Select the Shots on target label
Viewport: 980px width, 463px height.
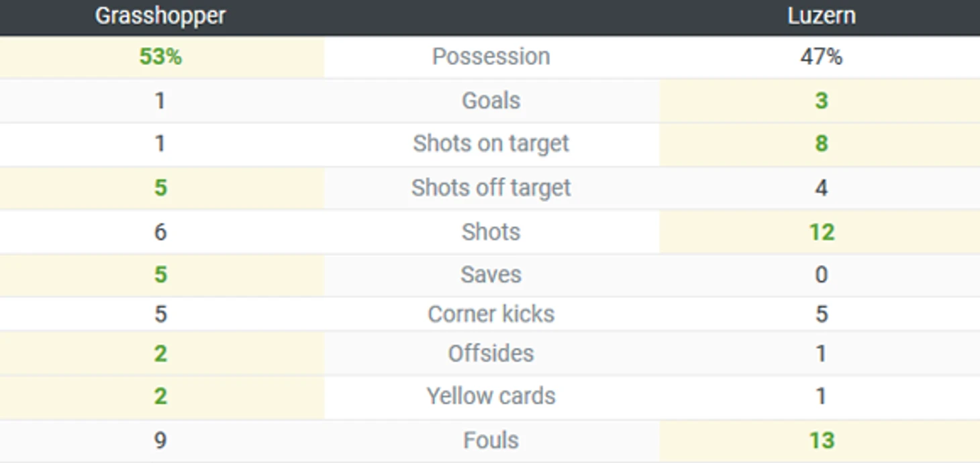pos(491,144)
